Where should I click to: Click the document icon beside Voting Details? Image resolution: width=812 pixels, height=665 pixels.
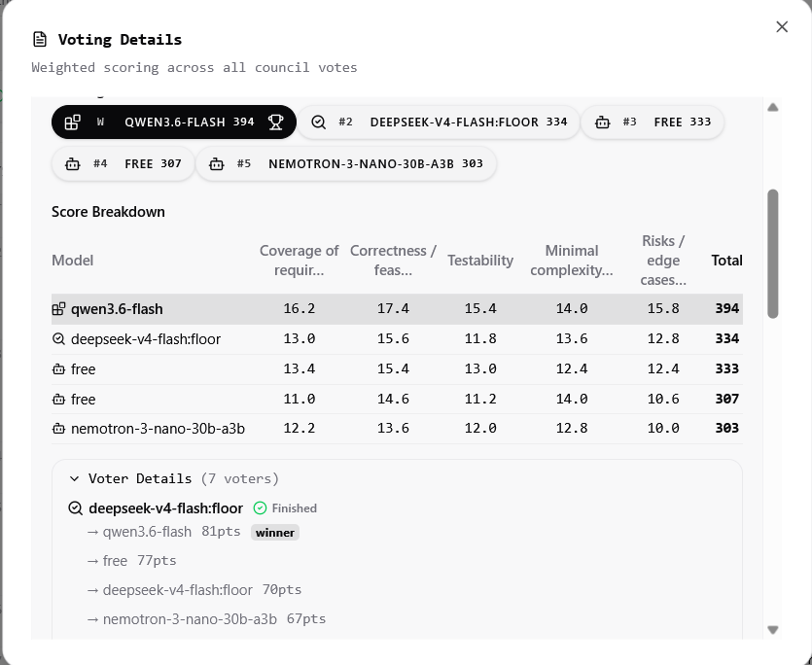tap(40, 39)
